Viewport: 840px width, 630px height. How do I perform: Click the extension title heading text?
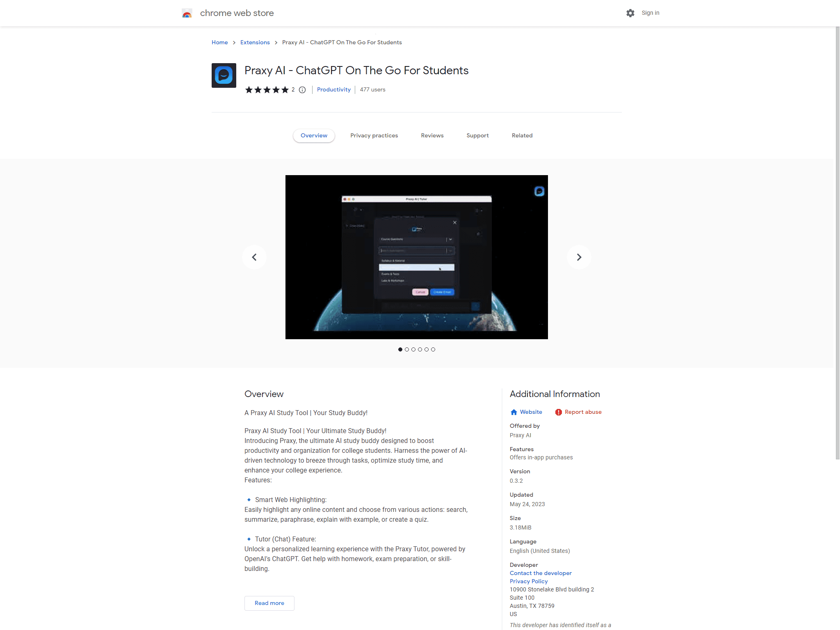pos(356,71)
